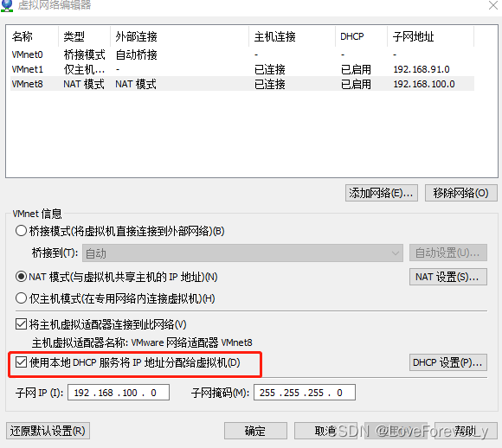Click 自动设置(U)... button
The height and width of the screenshot is (448, 502).
[447, 253]
